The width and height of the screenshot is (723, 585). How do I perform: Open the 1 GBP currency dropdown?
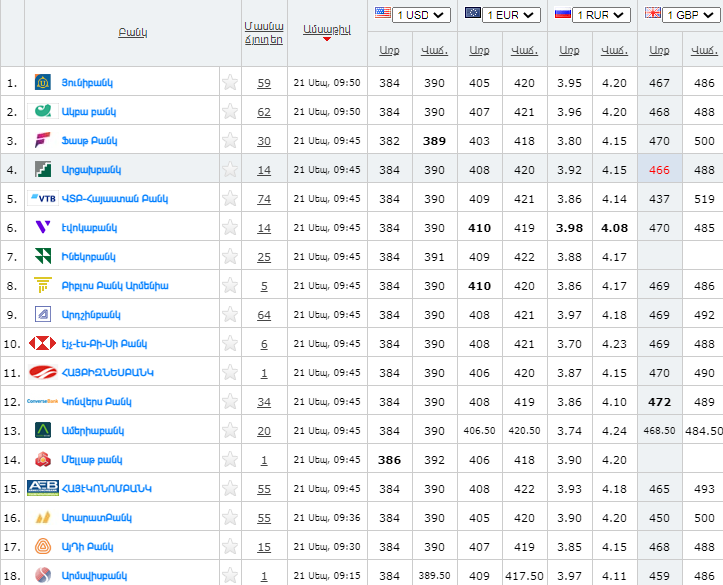691,15
